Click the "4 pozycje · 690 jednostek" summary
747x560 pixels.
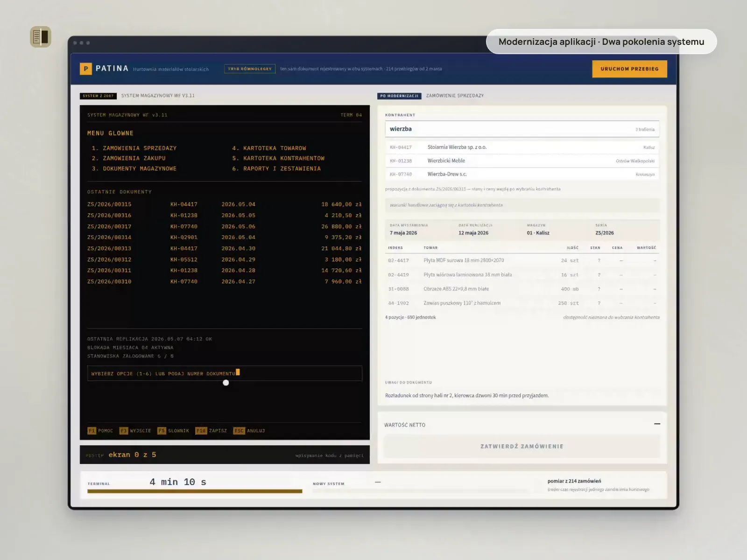[410, 317]
